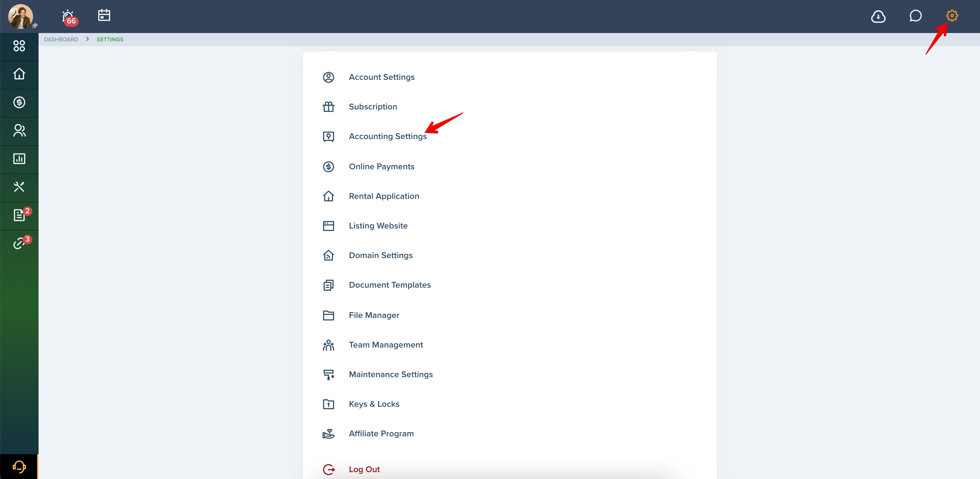Open Listing Website settings
This screenshot has height=479, width=980.
[378, 226]
